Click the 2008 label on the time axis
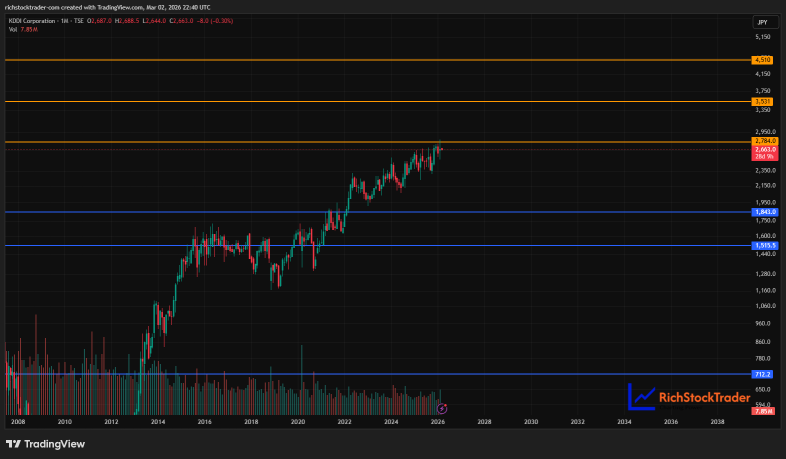 click(18, 422)
